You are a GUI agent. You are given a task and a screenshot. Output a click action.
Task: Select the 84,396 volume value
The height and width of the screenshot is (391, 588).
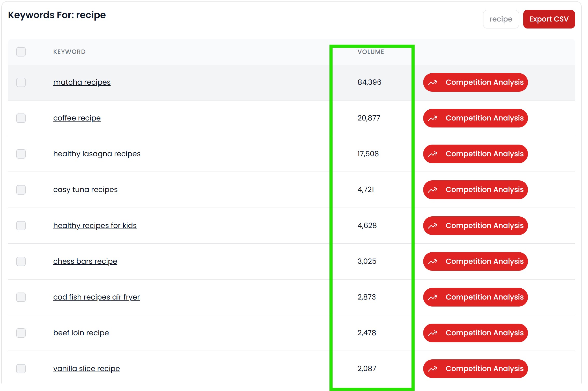(369, 82)
